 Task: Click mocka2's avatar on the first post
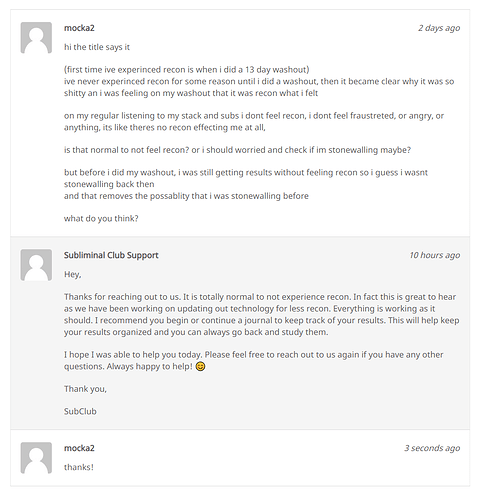point(36,38)
